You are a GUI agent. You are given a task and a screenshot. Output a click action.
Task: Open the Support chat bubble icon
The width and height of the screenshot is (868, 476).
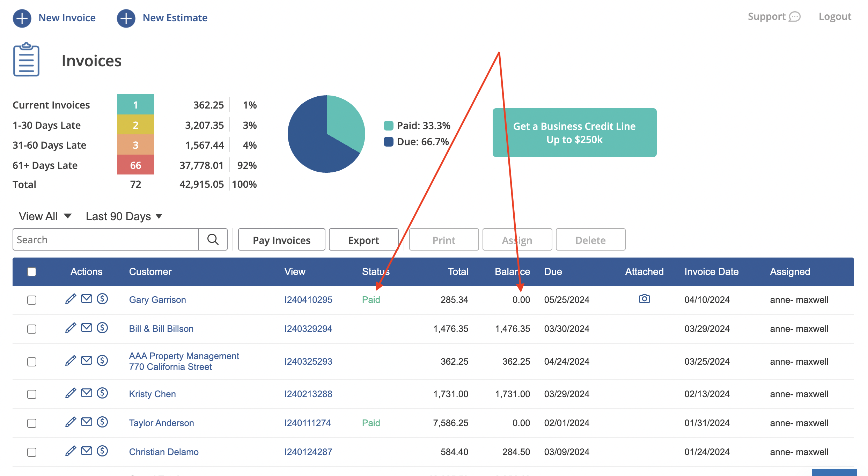(795, 17)
